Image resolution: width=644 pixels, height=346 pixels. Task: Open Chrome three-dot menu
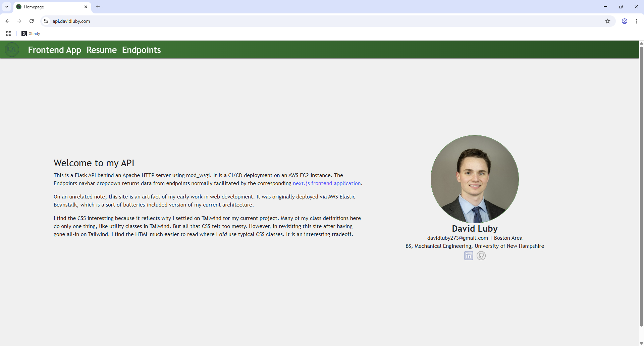click(637, 21)
